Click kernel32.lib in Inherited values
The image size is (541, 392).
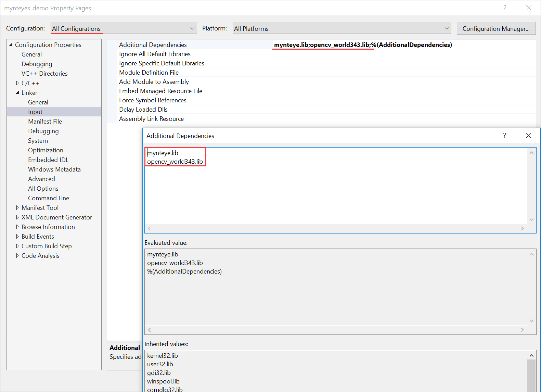tap(163, 356)
